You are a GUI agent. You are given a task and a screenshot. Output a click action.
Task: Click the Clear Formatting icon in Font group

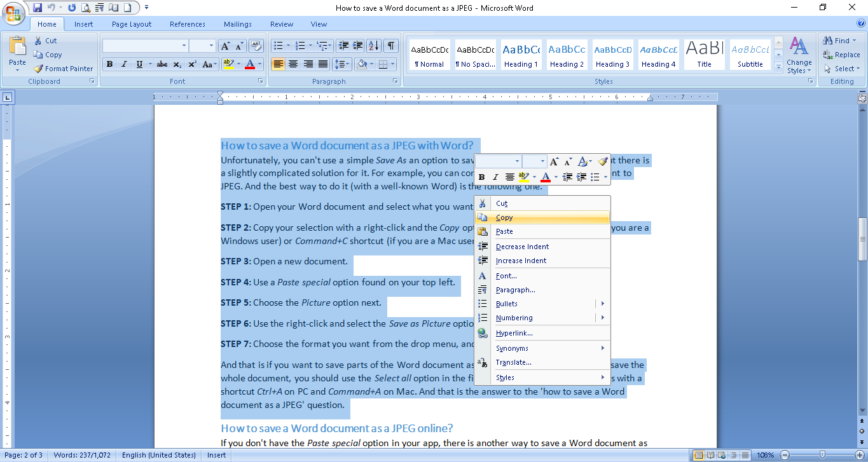pyautogui.click(x=256, y=46)
